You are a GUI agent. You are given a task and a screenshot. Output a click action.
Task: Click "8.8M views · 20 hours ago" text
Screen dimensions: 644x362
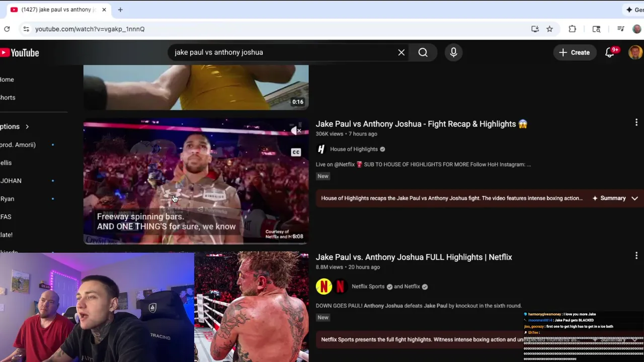(348, 267)
